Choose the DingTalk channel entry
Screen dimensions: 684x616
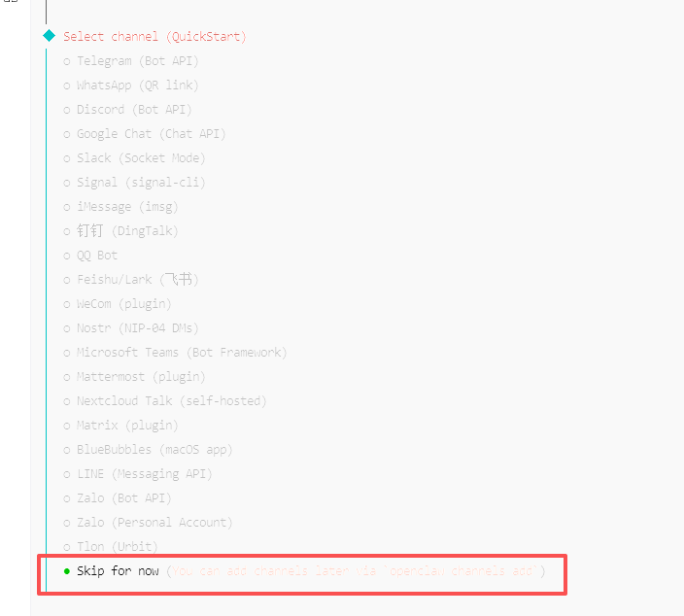click(x=127, y=231)
